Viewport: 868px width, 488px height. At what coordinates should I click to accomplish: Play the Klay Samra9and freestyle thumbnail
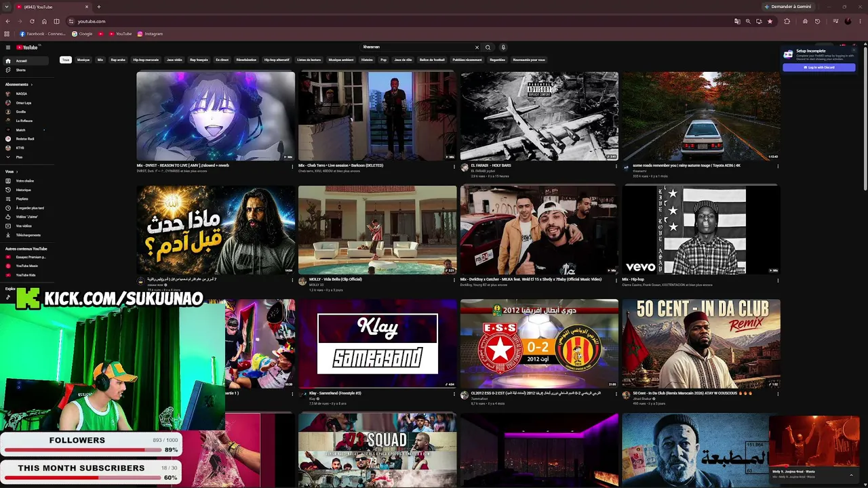point(377,344)
